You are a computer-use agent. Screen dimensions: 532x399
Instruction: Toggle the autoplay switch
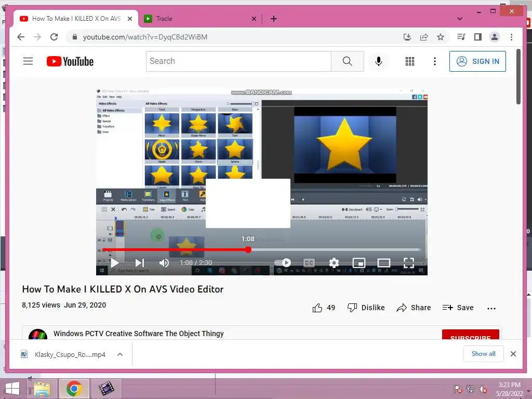283,262
